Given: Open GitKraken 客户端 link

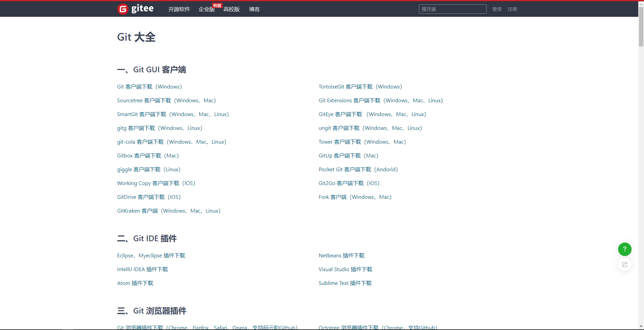Looking at the screenshot, I should pyautogui.click(x=169, y=211).
